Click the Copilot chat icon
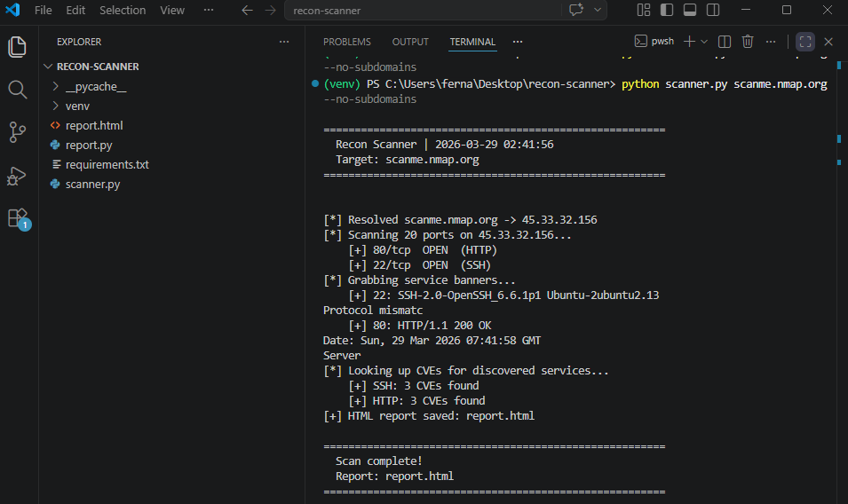Viewport: 848px width, 504px height. [x=576, y=10]
